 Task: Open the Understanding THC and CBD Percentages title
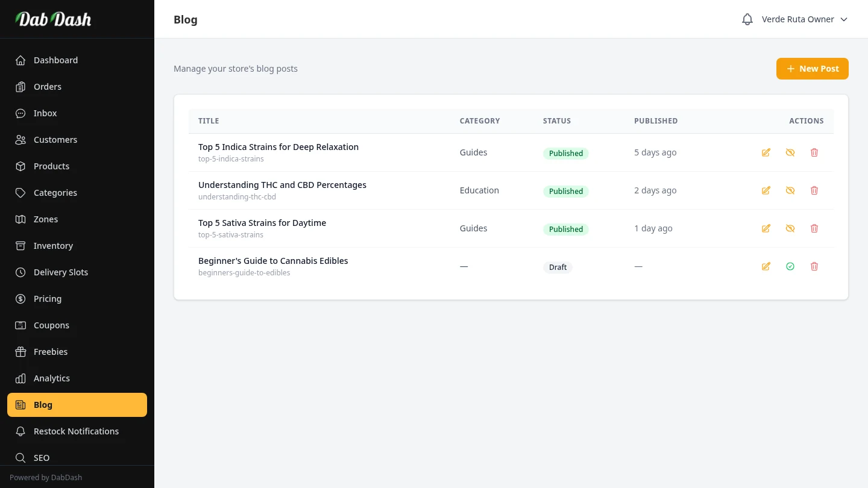[x=282, y=185]
